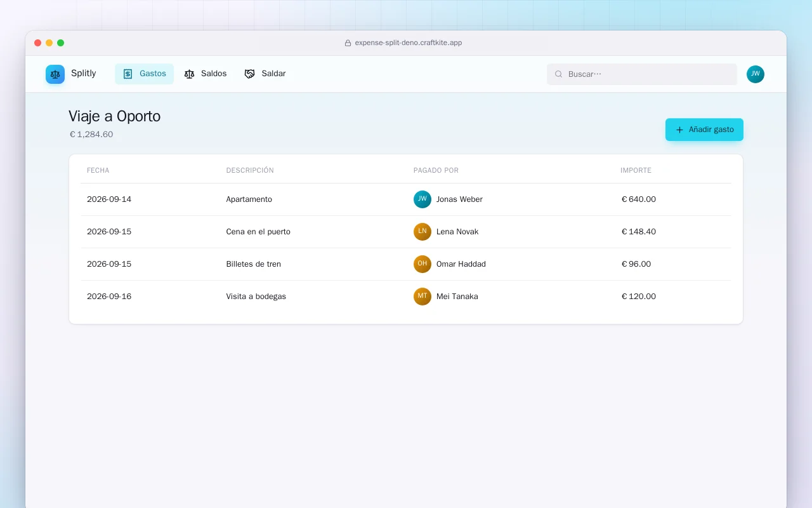The height and width of the screenshot is (508, 812).
Task: Click Omar Haddad's OH avatar
Action: (x=422, y=264)
